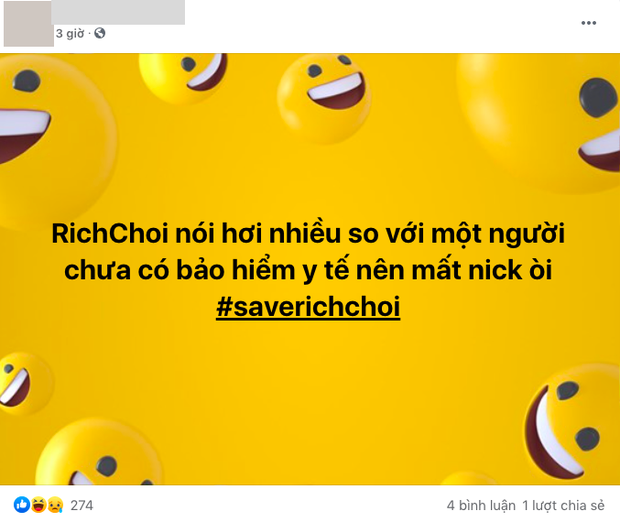
Task: Click the blurred author name bar
Action: (x=118, y=12)
